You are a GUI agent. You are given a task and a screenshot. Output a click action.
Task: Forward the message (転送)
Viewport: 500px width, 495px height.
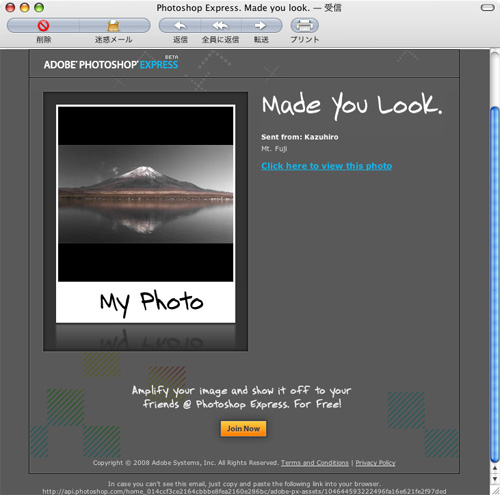click(x=261, y=26)
